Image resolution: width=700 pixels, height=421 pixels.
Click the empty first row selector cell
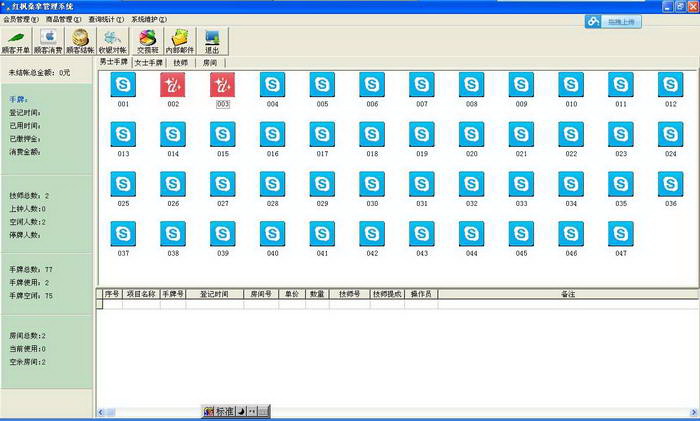click(99, 304)
